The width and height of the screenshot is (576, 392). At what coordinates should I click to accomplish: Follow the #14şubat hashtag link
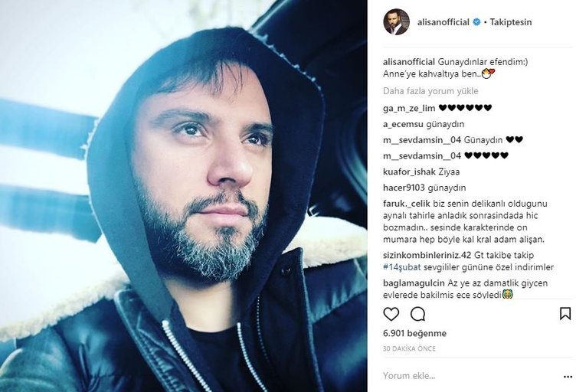click(x=402, y=267)
